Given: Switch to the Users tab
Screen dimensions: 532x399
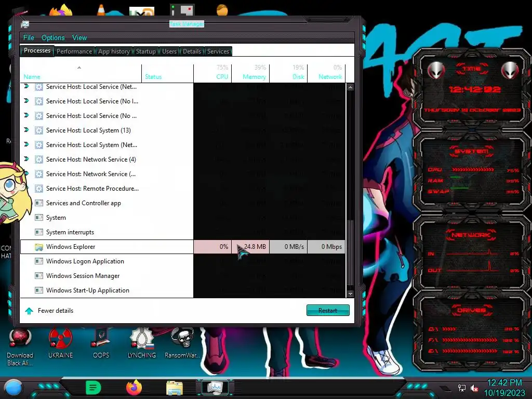Looking at the screenshot, I should click(169, 51).
